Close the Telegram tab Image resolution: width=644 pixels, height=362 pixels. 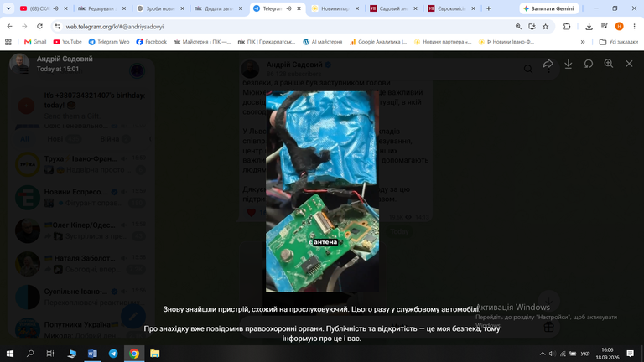299,8
